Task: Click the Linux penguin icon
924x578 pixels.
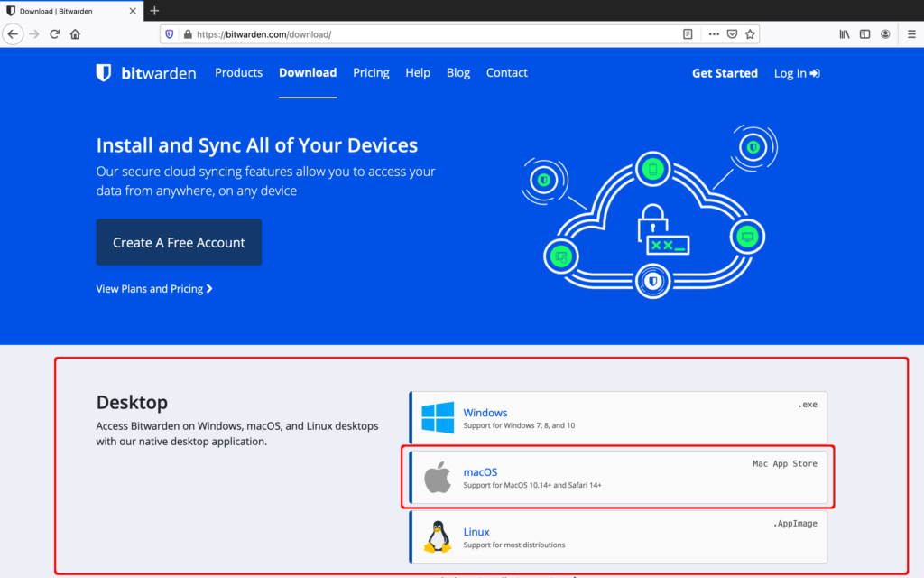Action: click(x=438, y=536)
